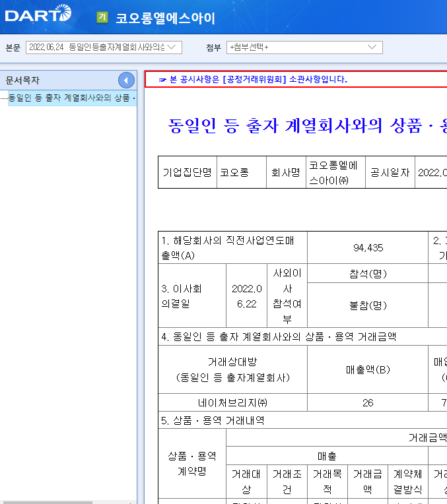Click the 2022.06.22 date cell
Image resolution: width=447 pixels, height=504 pixels.
click(246, 296)
